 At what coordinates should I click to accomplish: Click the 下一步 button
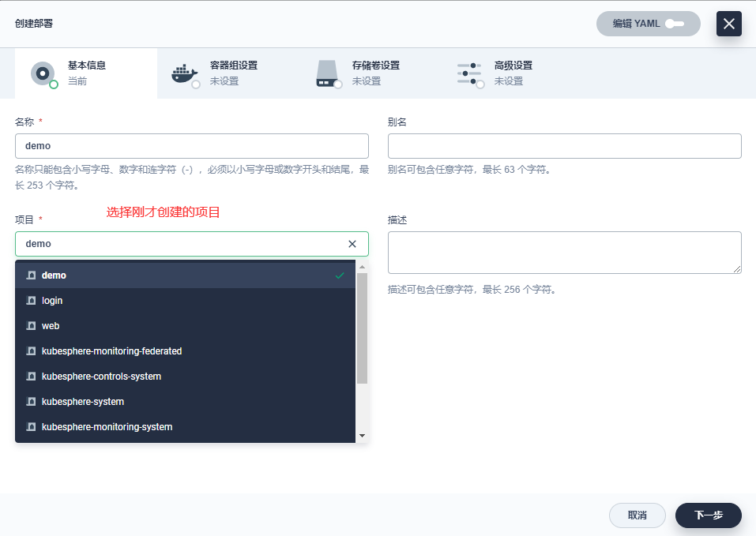coord(708,515)
